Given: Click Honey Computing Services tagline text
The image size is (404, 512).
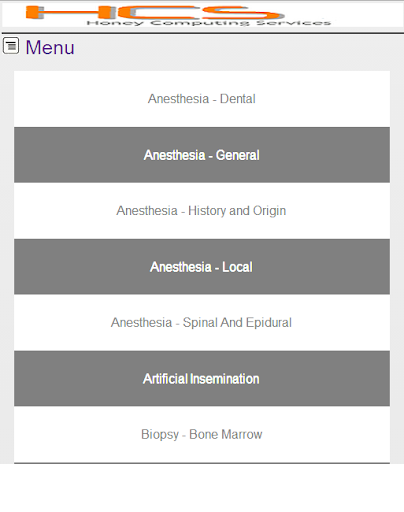Looking at the screenshot, I should click(209, 23).
